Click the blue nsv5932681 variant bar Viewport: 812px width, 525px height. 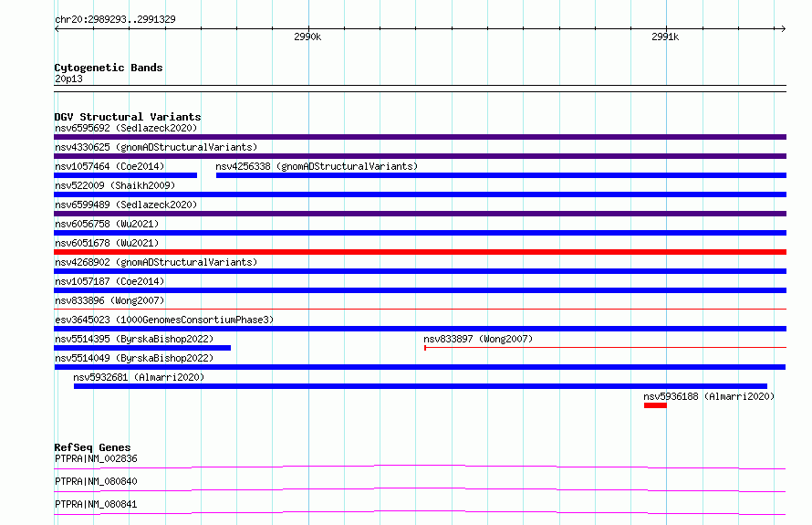[x=421, y=386]
